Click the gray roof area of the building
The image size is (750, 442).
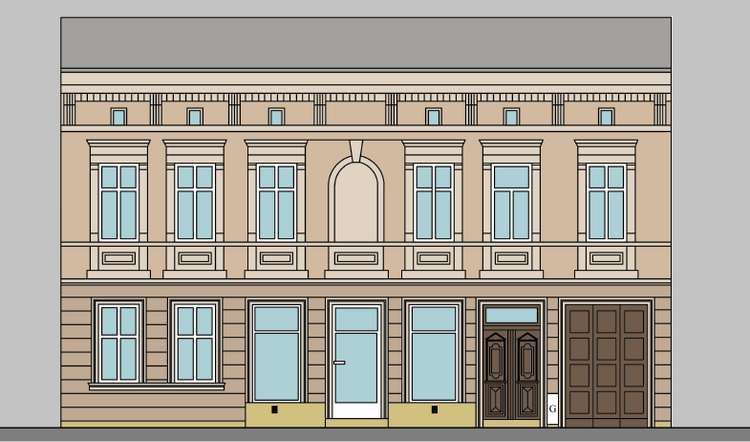coord(366,43)
